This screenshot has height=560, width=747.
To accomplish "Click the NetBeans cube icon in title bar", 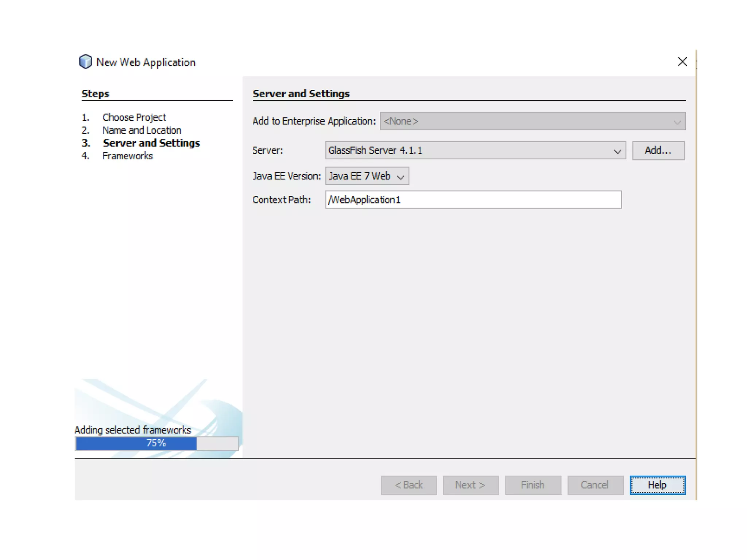I will [85, 62].
